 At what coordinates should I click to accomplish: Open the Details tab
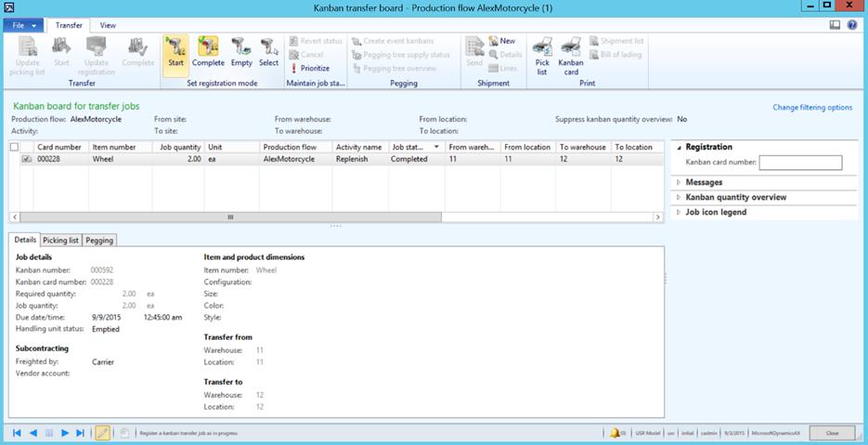point(25,240)
